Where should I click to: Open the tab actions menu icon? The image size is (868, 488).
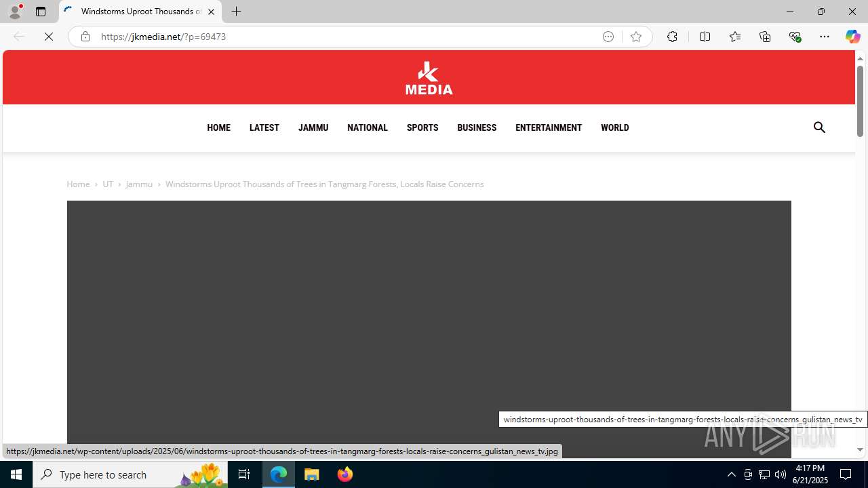tap(41, 12)
